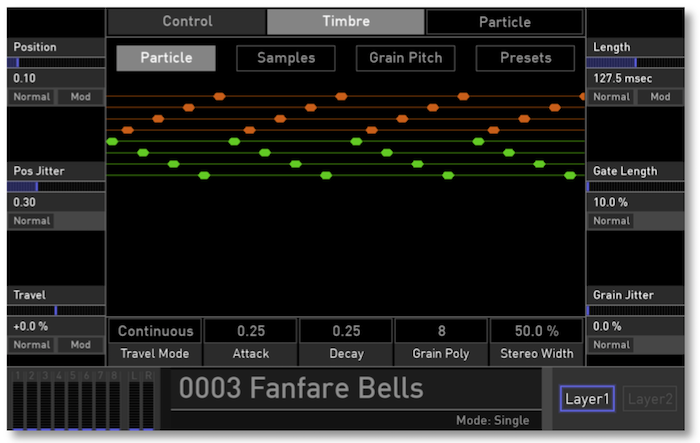Toggle Position Mod button
The width and height of the screenshot is (700, 443).
[80, 97]
